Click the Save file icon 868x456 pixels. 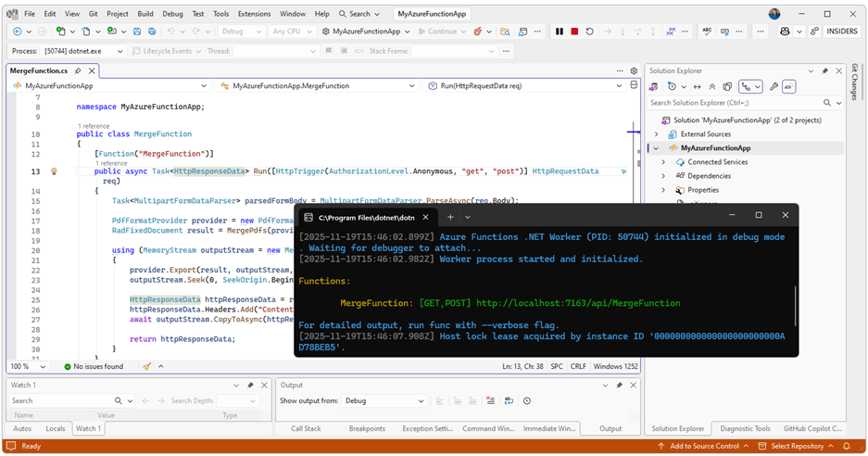[137, 32]
